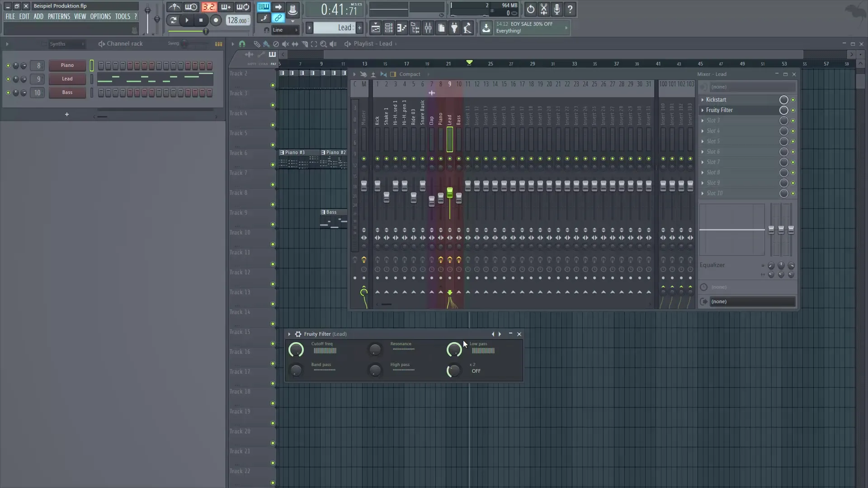
Task: Stop playback with the stop button
Action: tap(201, 20)
